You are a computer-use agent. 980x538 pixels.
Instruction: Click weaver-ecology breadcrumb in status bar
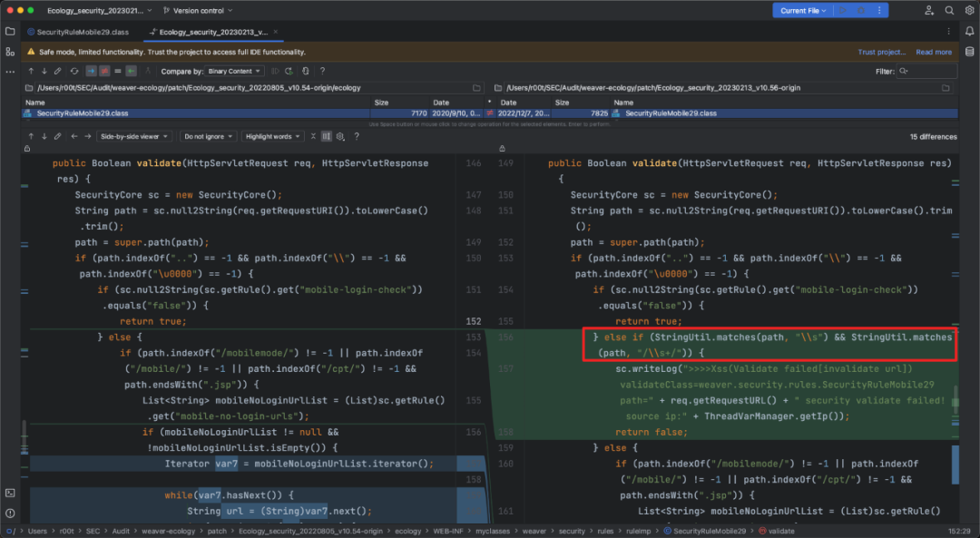[x=168, y=531]
